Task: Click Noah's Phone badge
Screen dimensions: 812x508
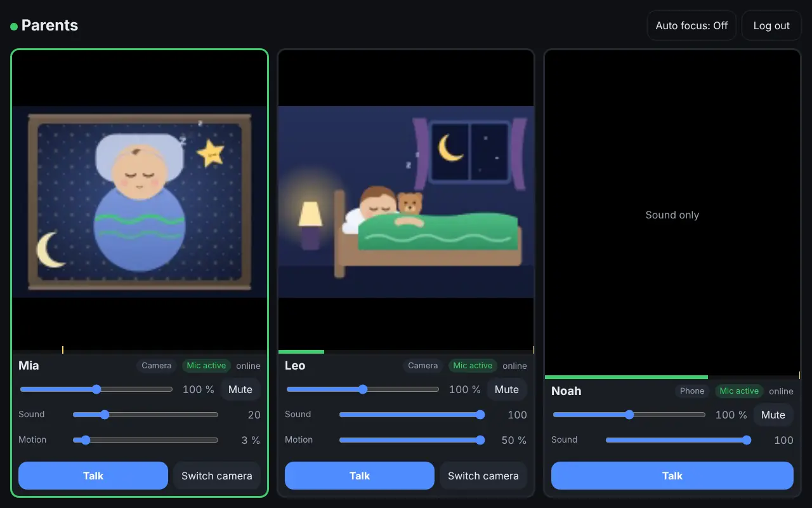Action: coord(692,391)
